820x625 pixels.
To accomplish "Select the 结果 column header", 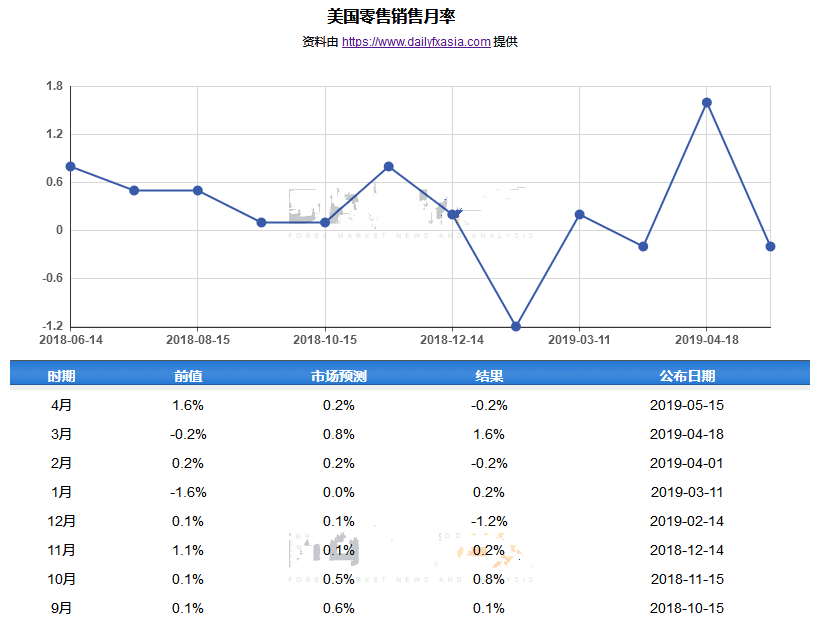I will pyautogui.click(x=489, y=376).
